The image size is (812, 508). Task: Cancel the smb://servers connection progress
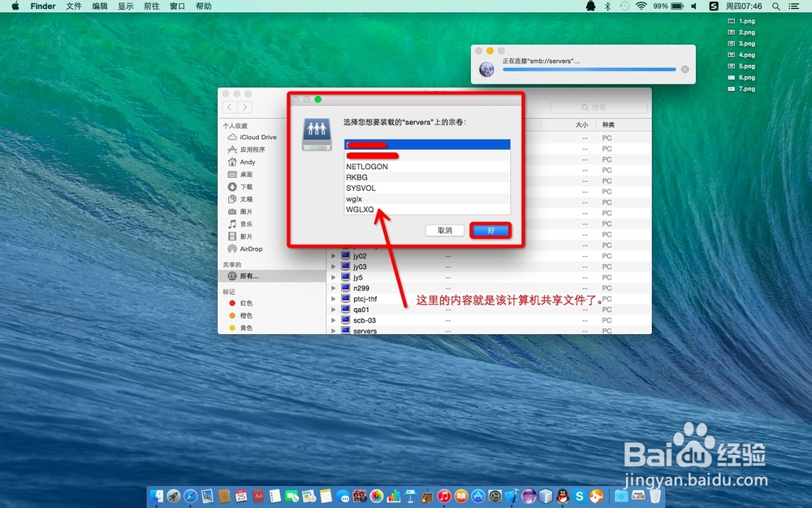click(685, 69)
